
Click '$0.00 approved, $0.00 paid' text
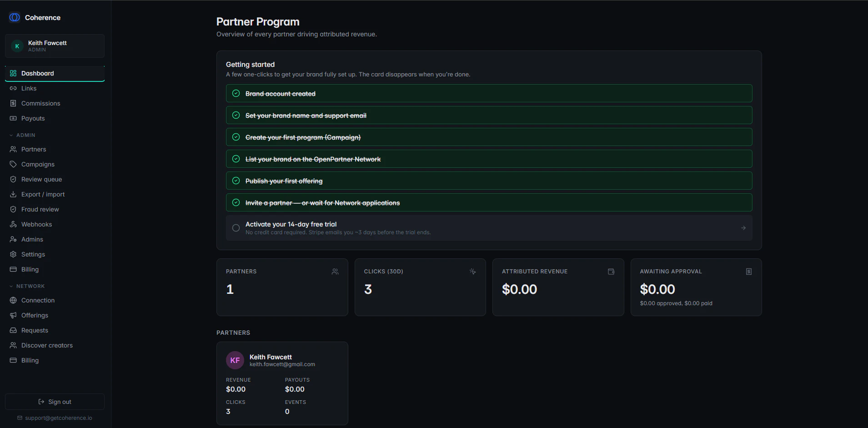(x=676, y=303)
